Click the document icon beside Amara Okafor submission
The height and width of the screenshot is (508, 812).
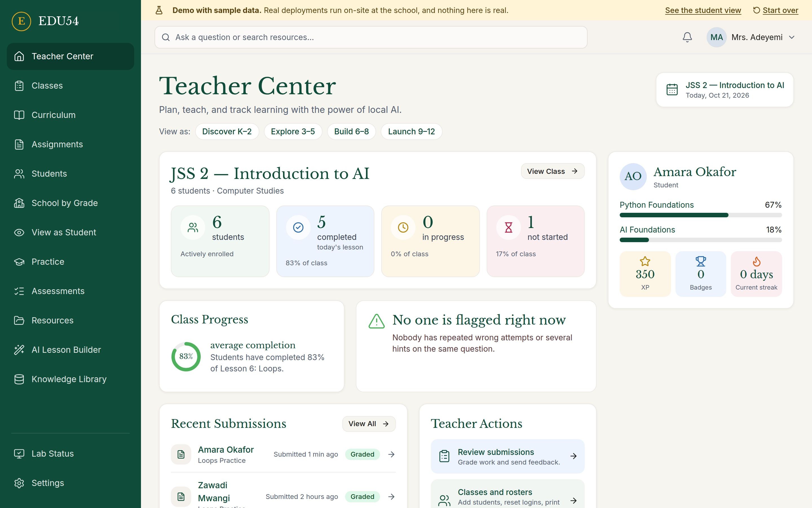[x=181, y=454]
